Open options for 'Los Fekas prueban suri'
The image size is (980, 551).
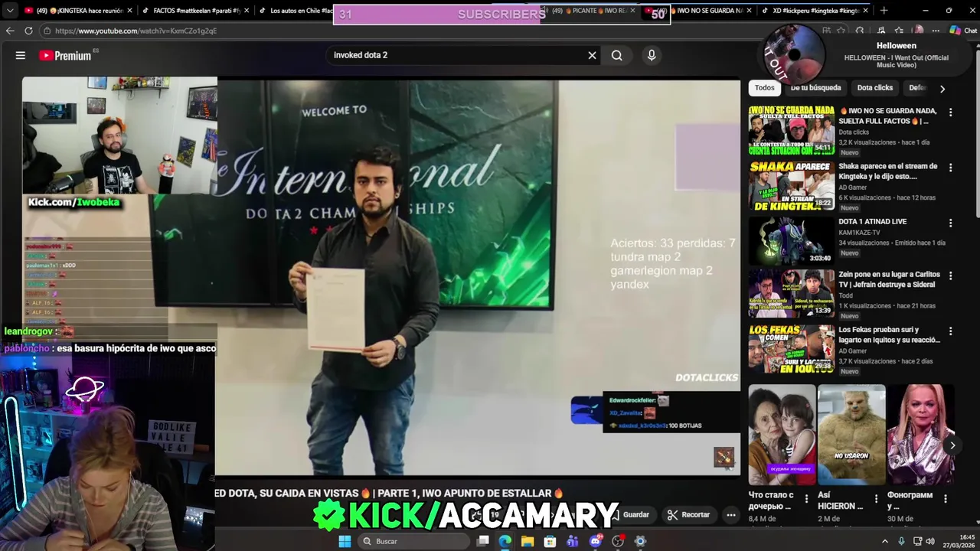click(950, 331)
